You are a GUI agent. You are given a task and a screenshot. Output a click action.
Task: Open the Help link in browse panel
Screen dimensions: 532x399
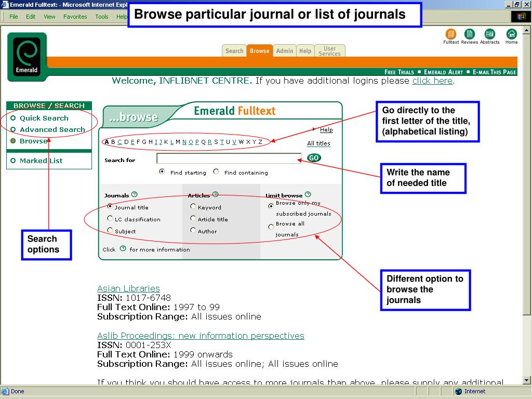[326, 129]
